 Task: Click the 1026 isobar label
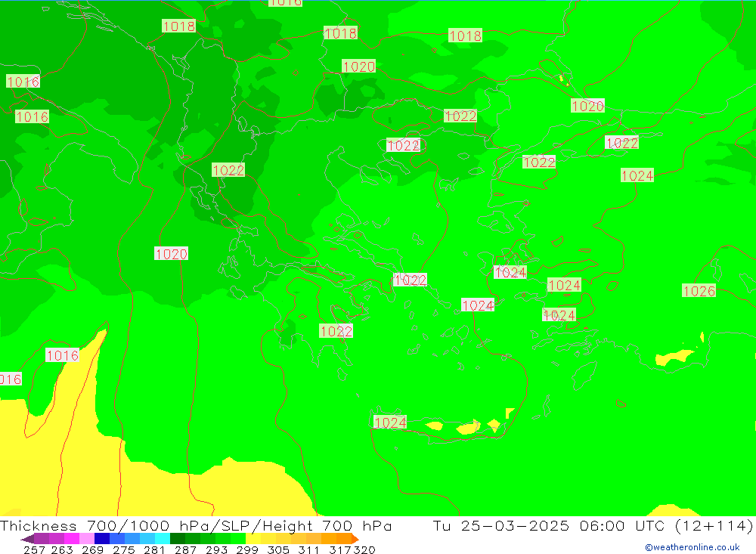[x=699, y=291]
